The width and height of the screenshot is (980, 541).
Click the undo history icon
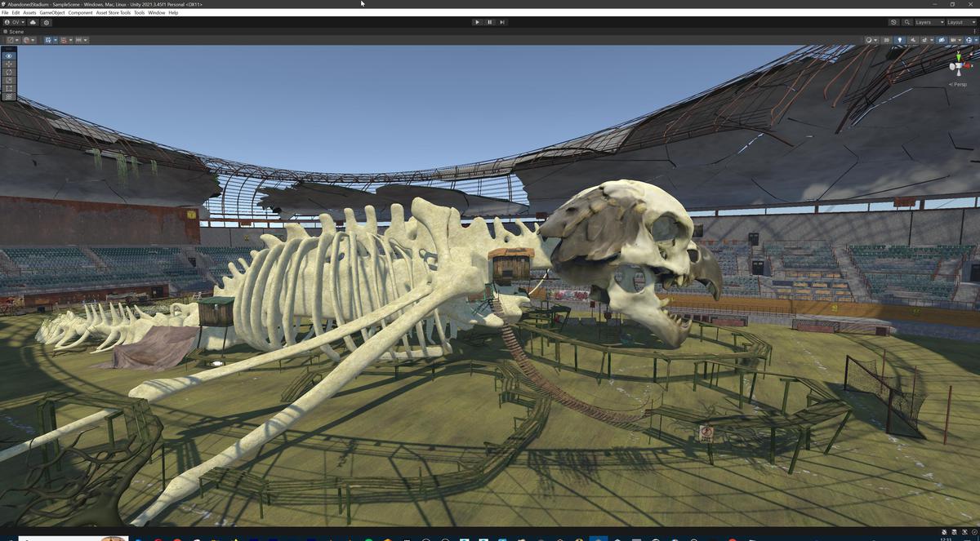pos(893,22)
